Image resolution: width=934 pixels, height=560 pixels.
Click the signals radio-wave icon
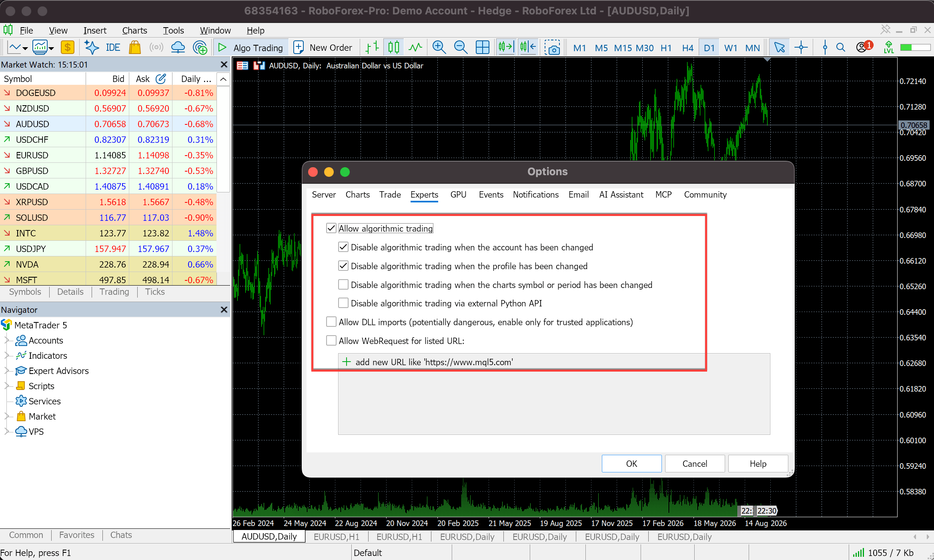click(156, 48)
